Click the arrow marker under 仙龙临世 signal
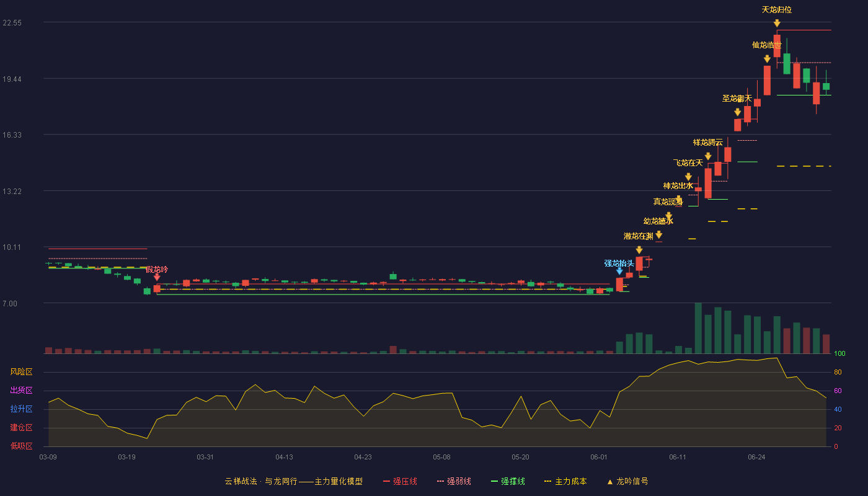This screenshot has height=496, width=868. coord(767,59)
